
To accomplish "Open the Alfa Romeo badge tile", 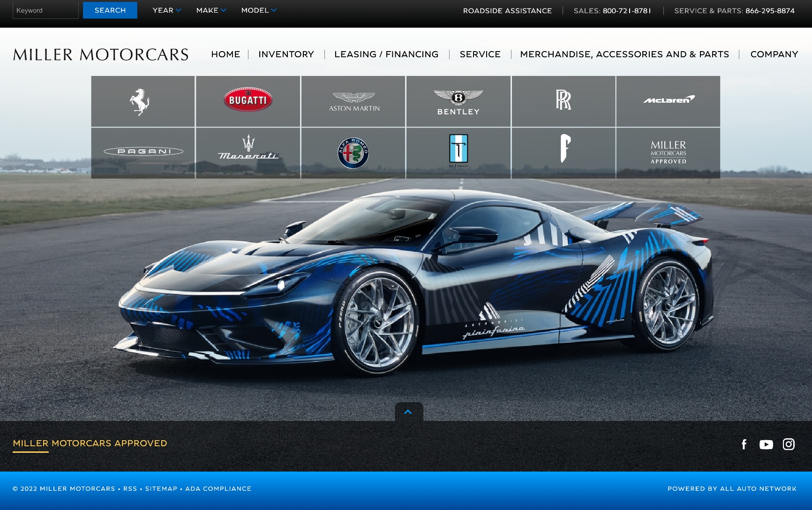I will (353, 153).
